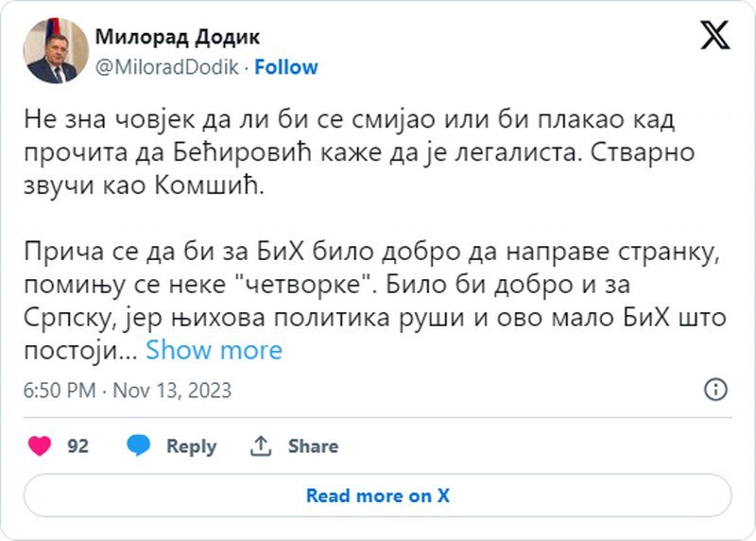This screenshot has width=756, height=541.
Task: Click the Милорад Додик display name
Action: click(178, 37)
